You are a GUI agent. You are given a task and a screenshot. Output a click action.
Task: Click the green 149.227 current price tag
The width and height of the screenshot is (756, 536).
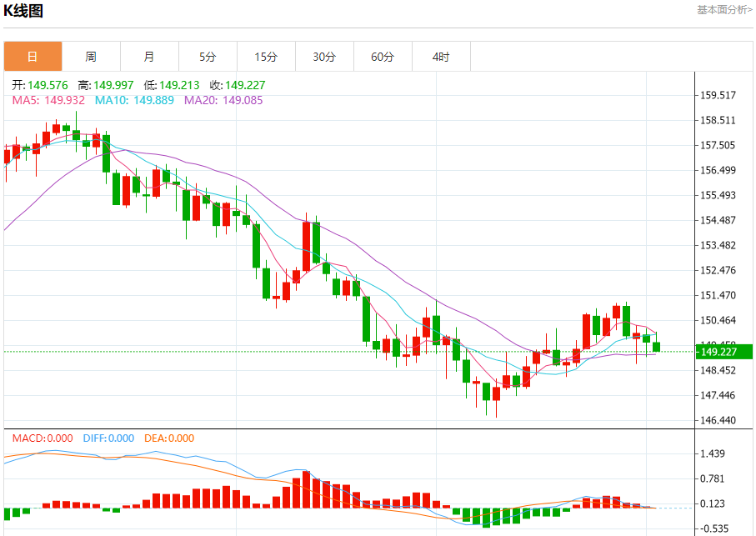pos(724,352)
